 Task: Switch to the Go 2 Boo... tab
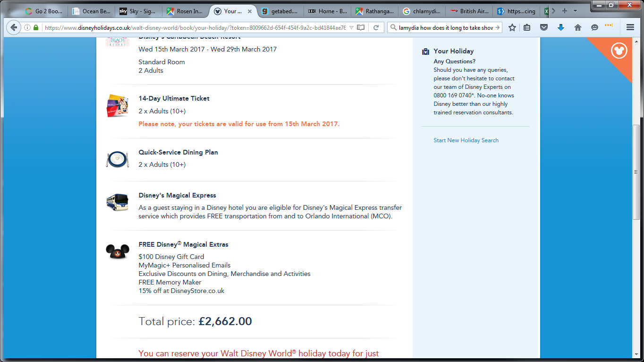44,11
